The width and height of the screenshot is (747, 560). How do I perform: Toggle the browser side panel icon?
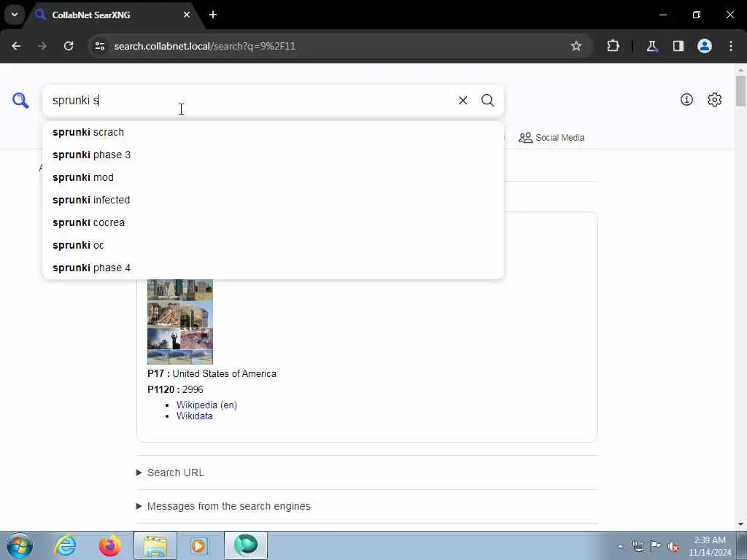[x=678, y=46]
